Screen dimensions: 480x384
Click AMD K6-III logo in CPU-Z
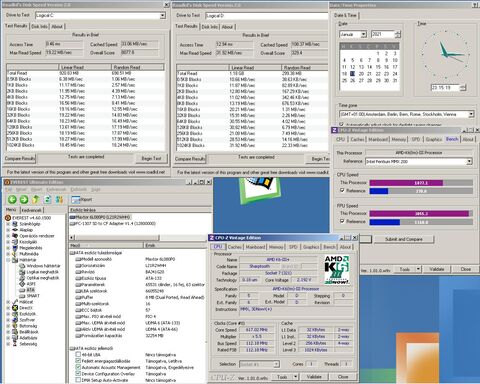[x=337, y=270]
